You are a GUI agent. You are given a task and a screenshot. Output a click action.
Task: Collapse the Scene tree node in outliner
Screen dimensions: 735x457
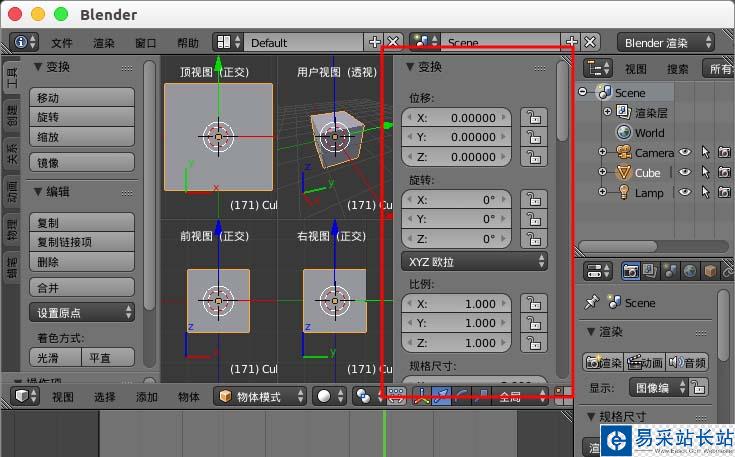click(x=583, y=91)
